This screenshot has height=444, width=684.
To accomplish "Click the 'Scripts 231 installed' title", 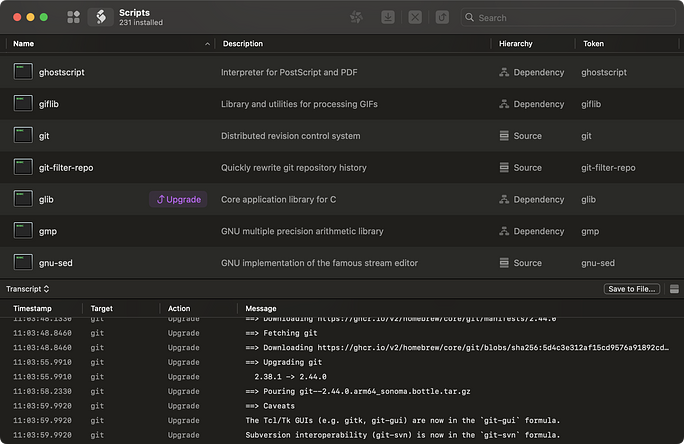I will click(x=141, y=17).
